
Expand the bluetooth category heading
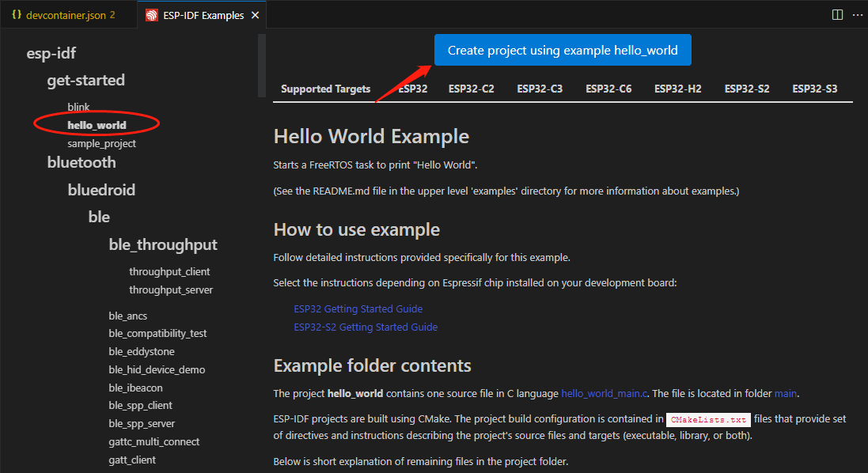(x=81, y=162)
